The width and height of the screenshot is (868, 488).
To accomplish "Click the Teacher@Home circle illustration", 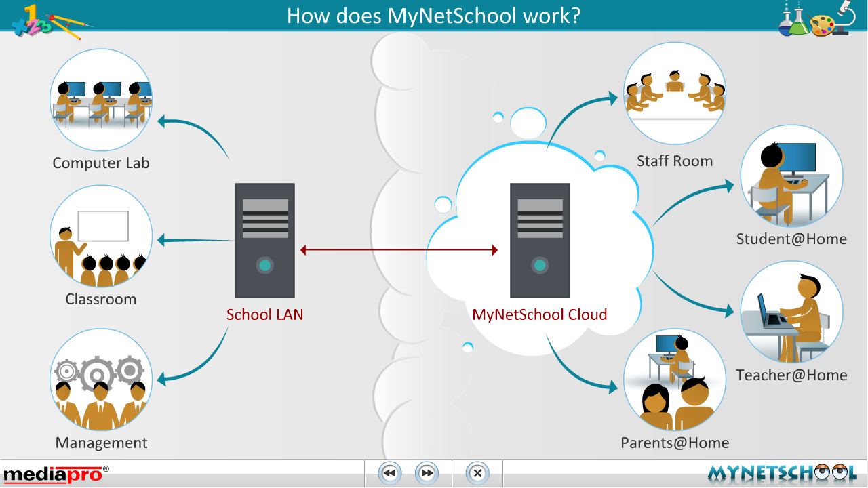I will [x=791, y=312].
